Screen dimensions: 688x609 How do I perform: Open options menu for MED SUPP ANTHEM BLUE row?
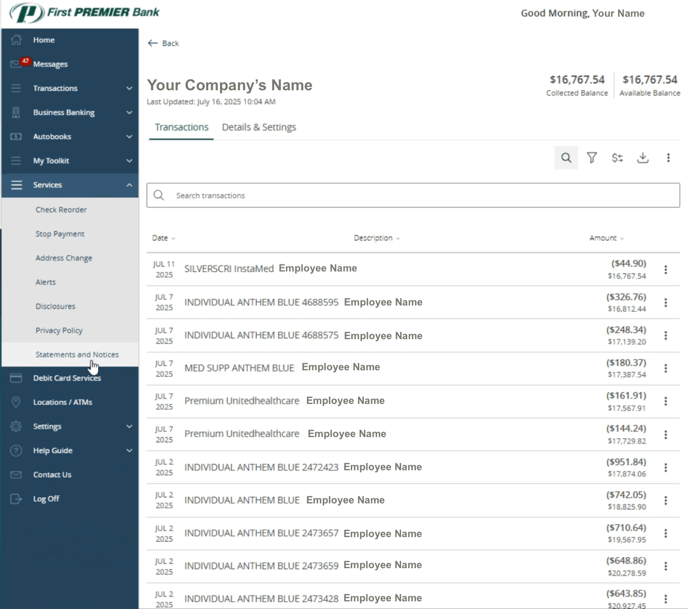[666, 368]
